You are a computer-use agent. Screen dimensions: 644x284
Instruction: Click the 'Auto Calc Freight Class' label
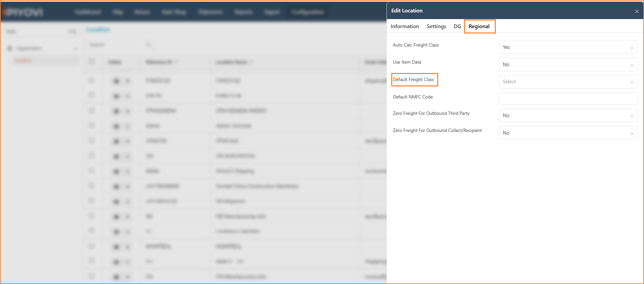point(416,45)
